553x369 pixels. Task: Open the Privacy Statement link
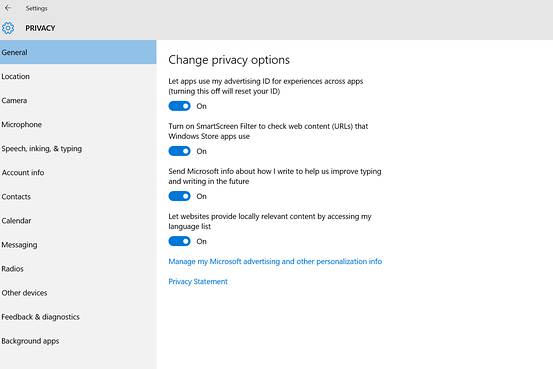[198, 282]
